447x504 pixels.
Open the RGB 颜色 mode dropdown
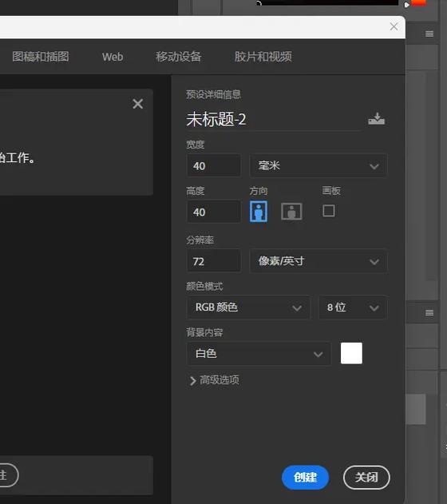point(248,308)
